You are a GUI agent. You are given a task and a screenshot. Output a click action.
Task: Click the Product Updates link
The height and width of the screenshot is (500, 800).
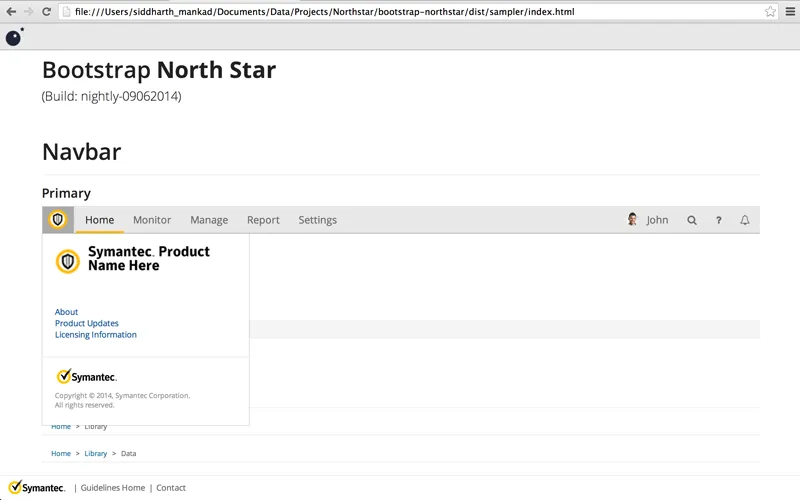[x=87, y=323]
